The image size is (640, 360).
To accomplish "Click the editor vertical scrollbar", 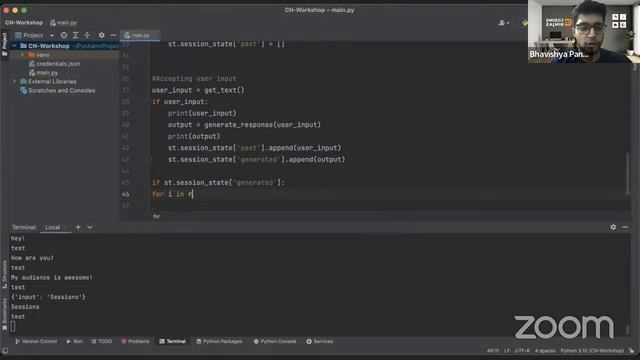I will point(627,174).
